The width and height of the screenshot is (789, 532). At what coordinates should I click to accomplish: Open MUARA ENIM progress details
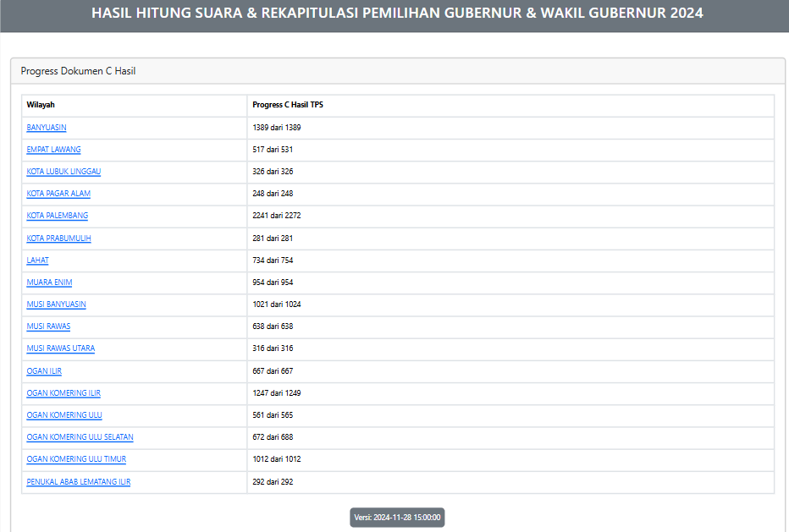click(48, 282)
